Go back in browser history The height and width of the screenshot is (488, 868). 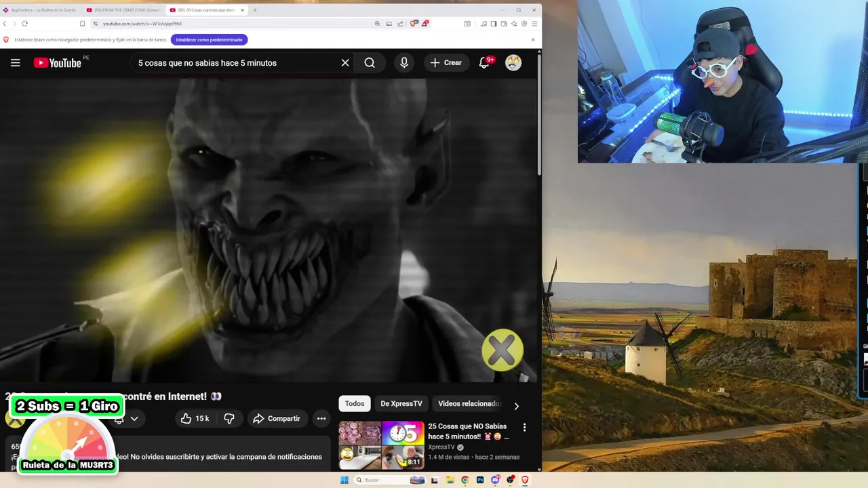click(5, 24)
